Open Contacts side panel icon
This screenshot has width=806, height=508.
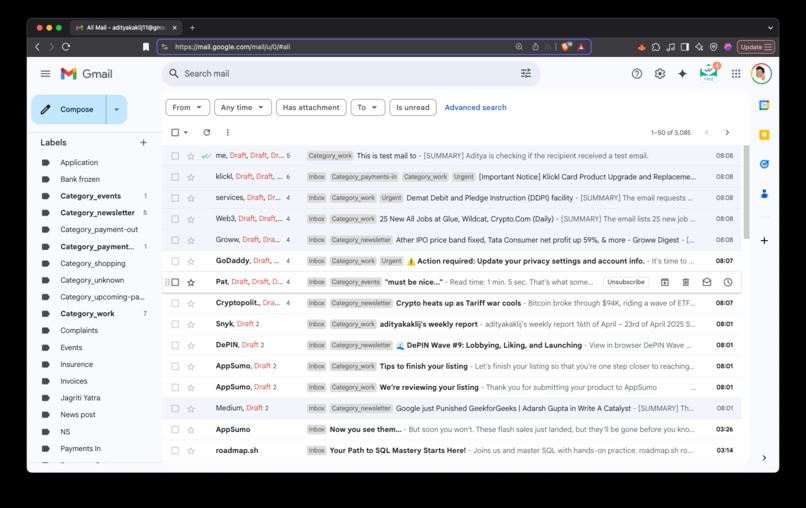coord(764,194)
